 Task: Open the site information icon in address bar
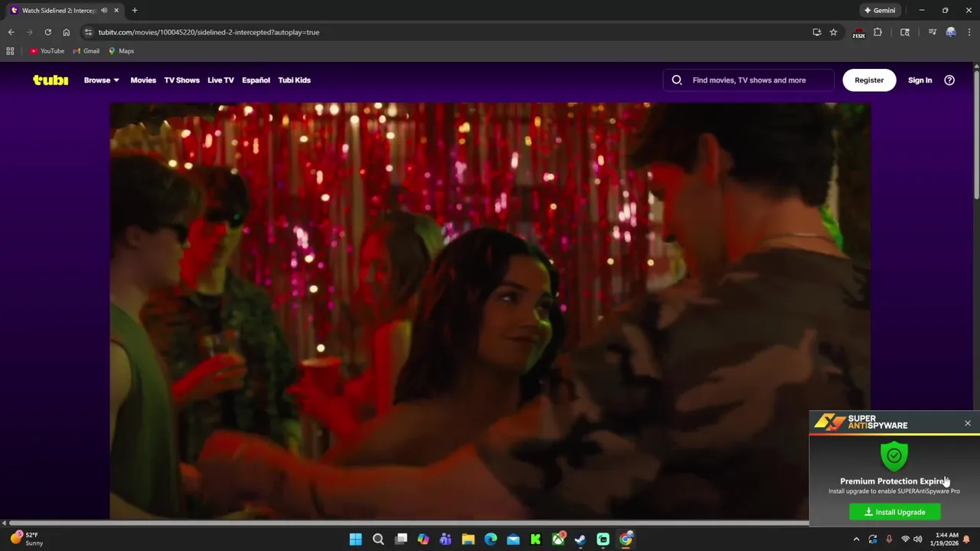click(88, 32)
